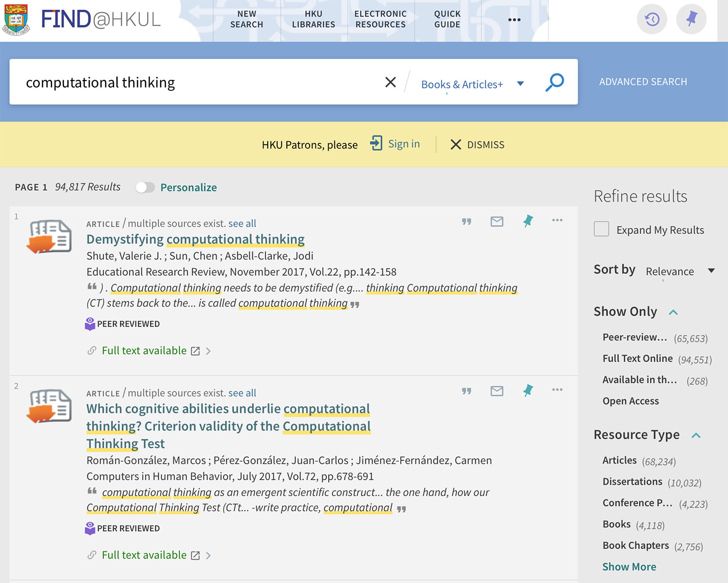Open citation for Which cognitive abilities article
Viewport: 728px width, 583px height.
click(466, 391)
